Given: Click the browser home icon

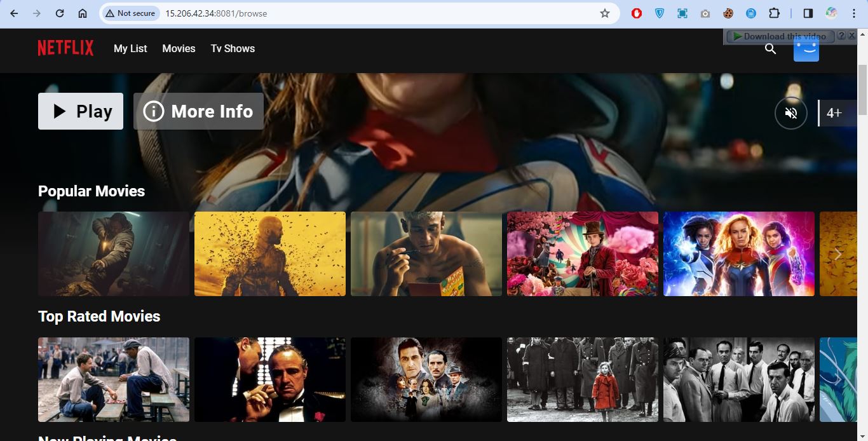Looking at the screenshot, I should (83, 13).
